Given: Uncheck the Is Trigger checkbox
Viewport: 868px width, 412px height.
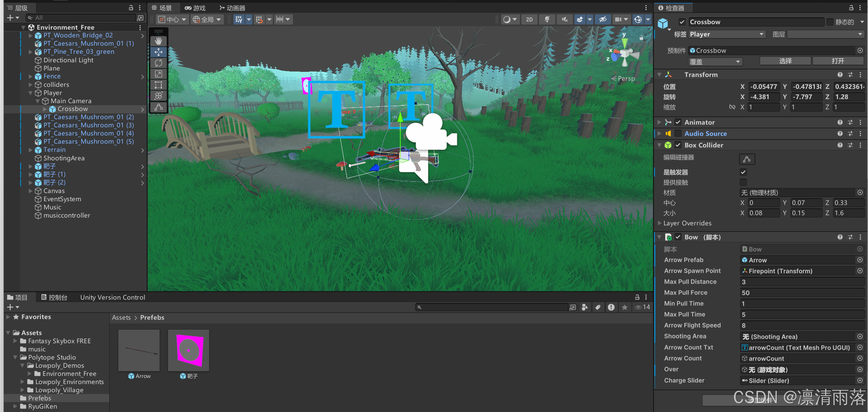Looking at the screenshot, I should (743, 172).
